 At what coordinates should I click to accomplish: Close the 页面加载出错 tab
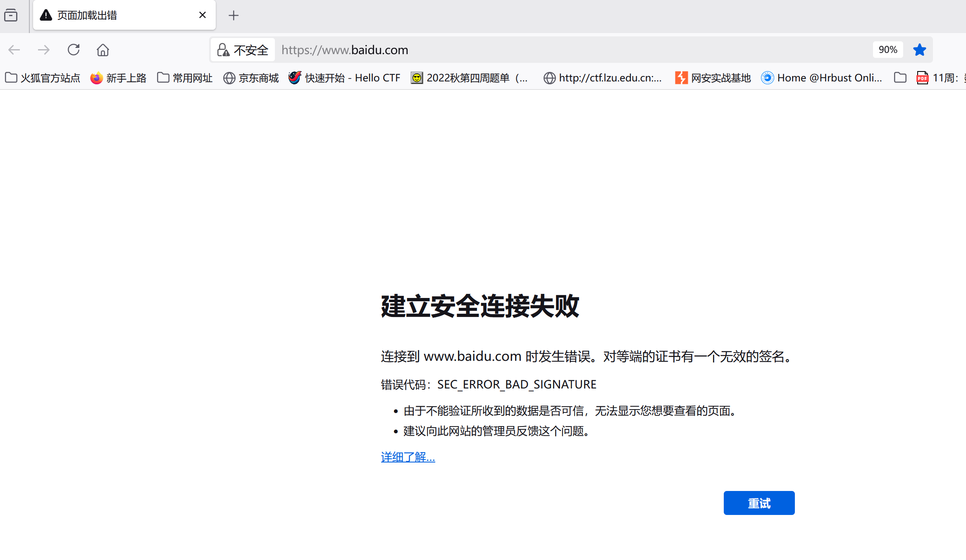coord(203,15)
